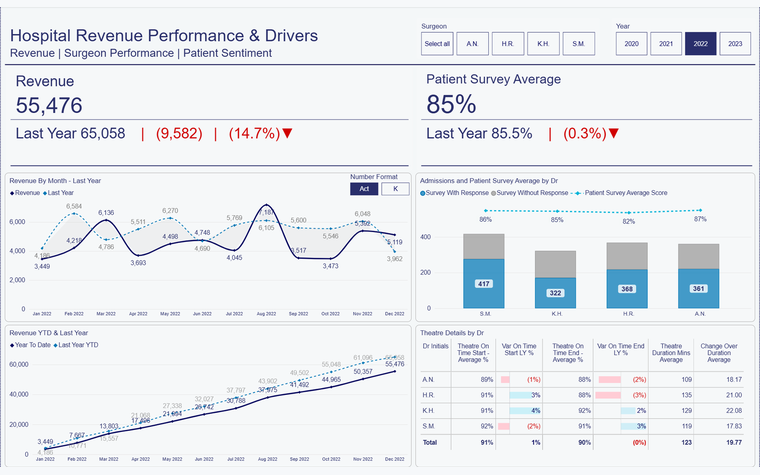Filter by surgeon A.N.
The width and height of the screenshot is (760, 475).
(x=472, y=44)
